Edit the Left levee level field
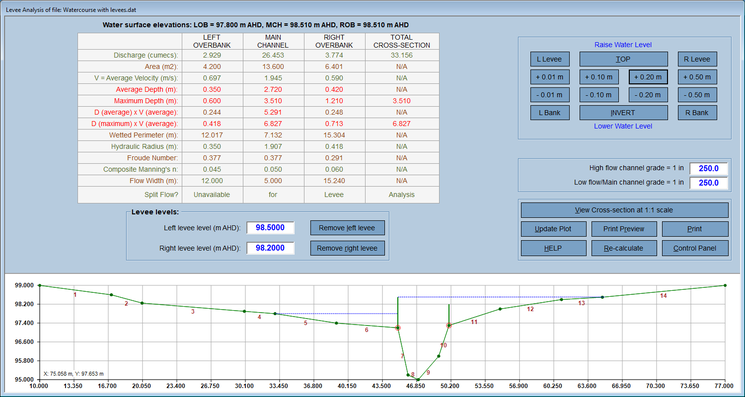The height and width of the screenshot is (397, 745). (270, 227)
